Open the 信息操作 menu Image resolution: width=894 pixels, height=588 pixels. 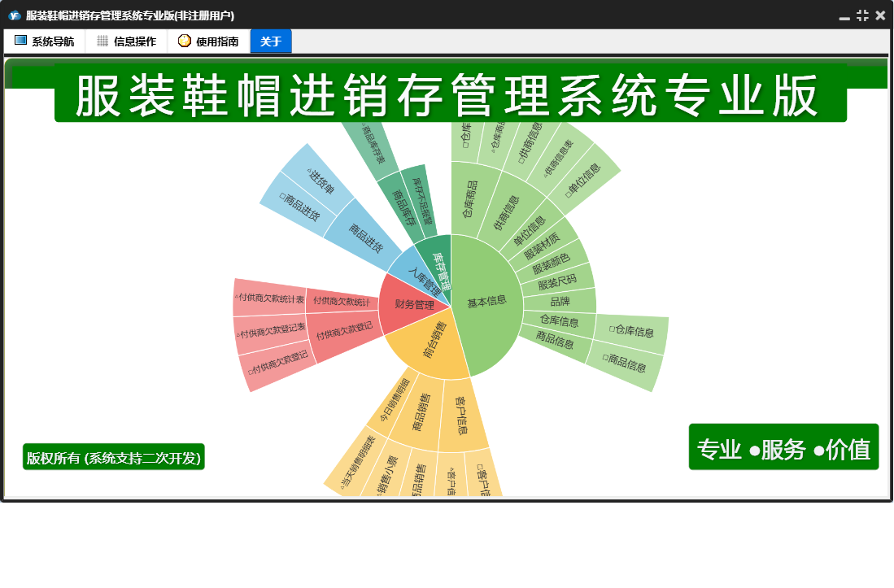[x=126, y=41]
